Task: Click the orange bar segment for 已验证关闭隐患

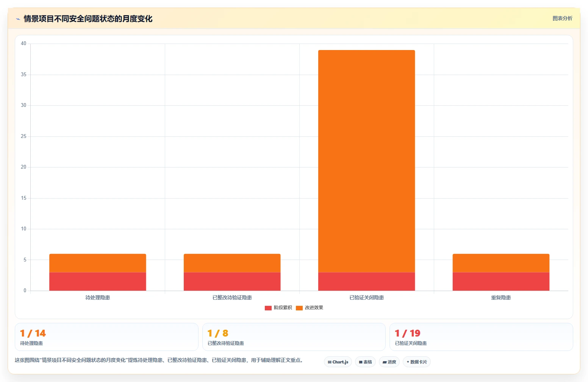Action: point(366,161)
